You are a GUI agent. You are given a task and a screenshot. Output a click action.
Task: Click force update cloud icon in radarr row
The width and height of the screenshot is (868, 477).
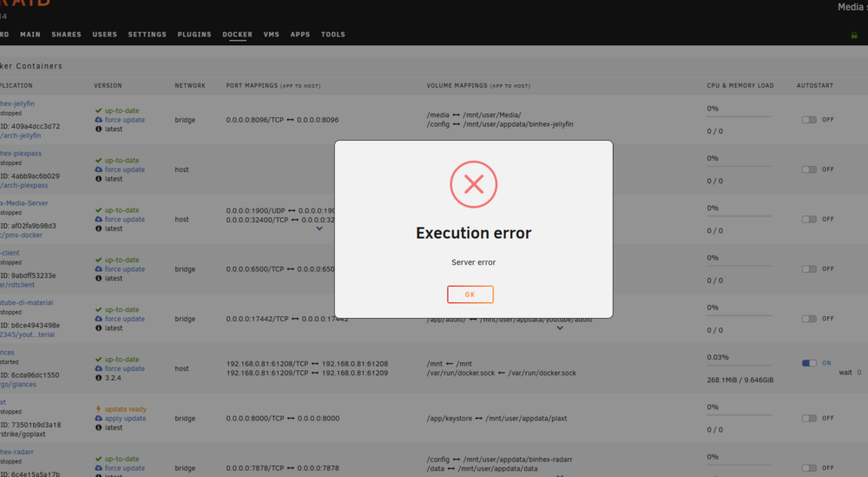99,468
